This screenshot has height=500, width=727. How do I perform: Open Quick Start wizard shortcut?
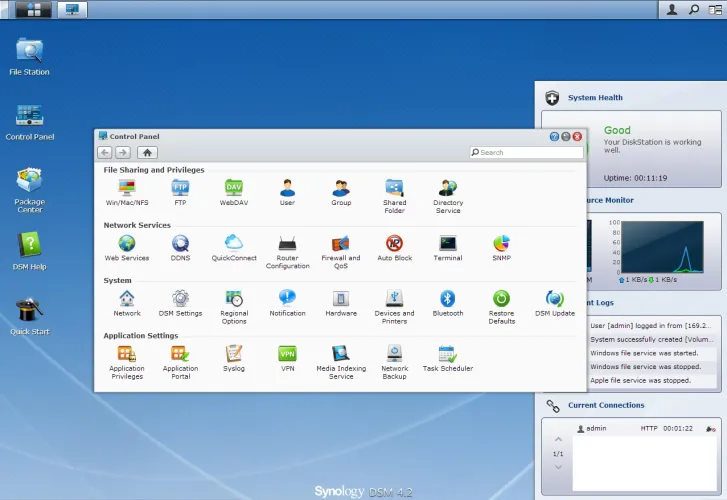(30, 316)
